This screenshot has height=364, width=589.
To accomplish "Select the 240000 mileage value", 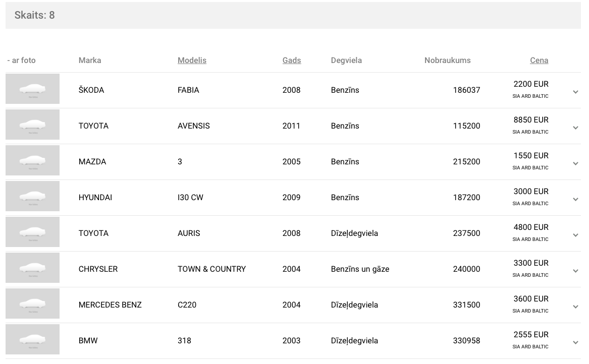I will (x=466, y=269).
